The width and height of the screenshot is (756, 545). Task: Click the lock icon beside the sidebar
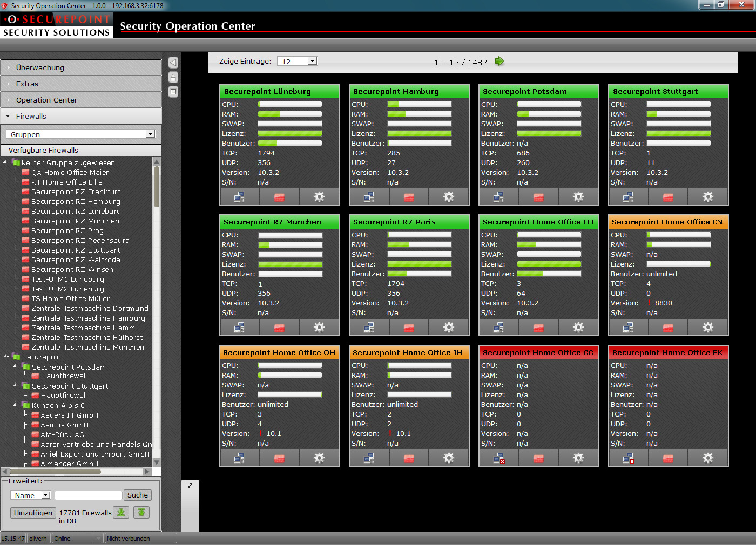[173, 77]
